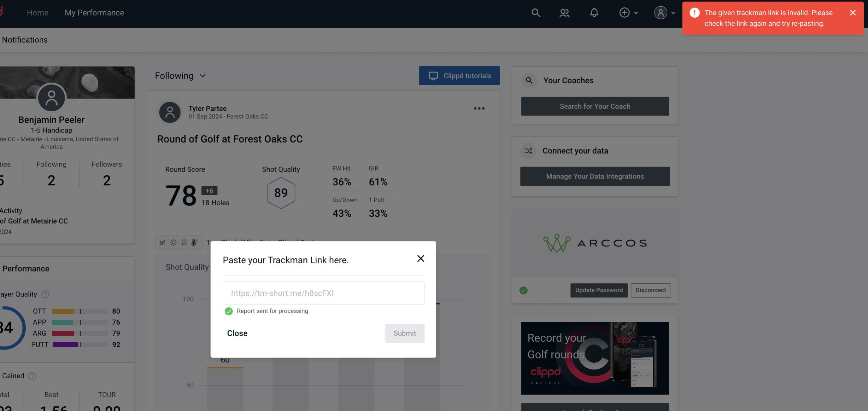868x411 pixels.
Task: Toggle the Following feed dropdown
Action: 180,75
